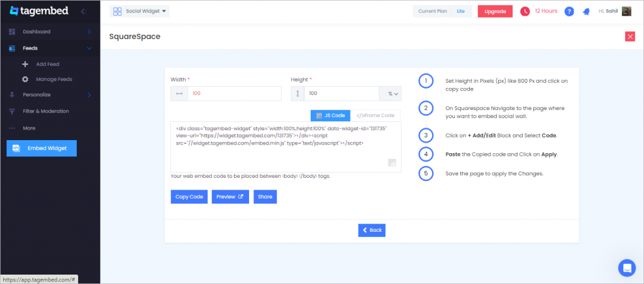Click the Manage Feeds gear icon
This screenshot has height=284, width=644.
(25, 79)
